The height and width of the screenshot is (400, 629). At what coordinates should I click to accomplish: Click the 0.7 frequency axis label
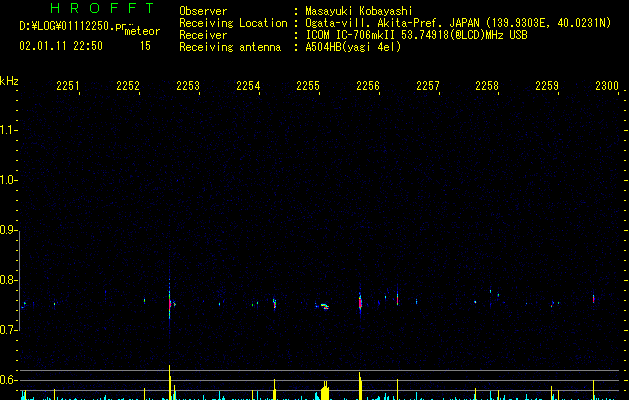(8, 330)
